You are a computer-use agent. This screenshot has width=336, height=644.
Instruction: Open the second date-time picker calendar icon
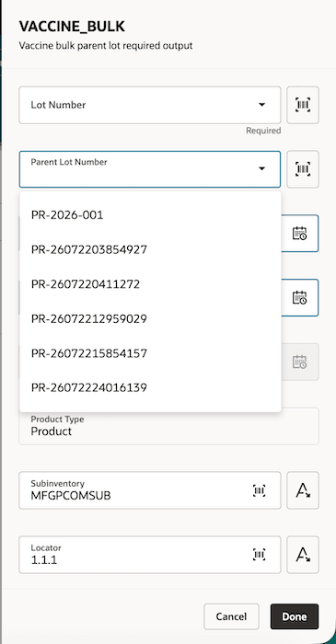pyautogui.click(x=299, y=297)
